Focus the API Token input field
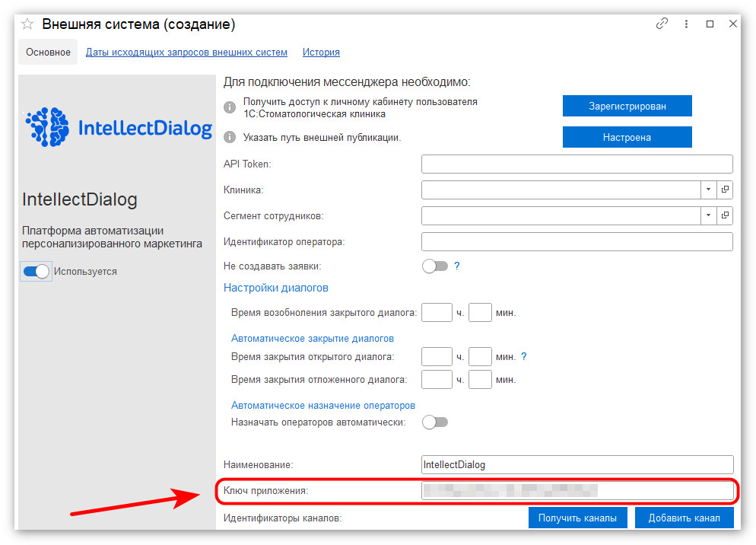 pyautogui.click(x=577, y=164)
